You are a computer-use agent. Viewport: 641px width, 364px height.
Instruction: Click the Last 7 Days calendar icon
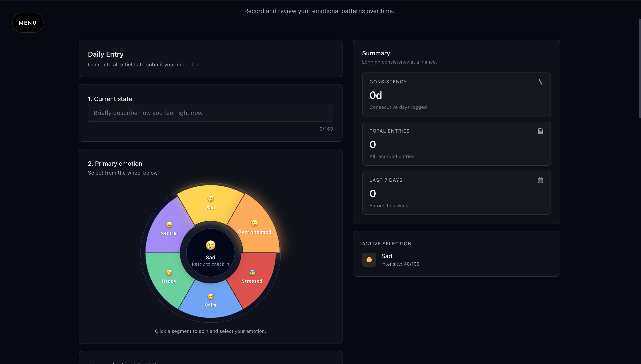click(x=540, y=180)
